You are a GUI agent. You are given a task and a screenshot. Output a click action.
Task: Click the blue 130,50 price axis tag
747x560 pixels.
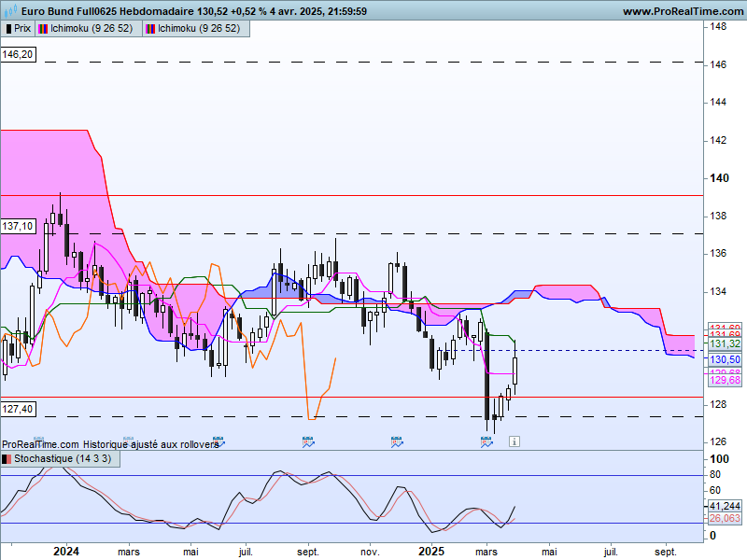click(725, 359)
